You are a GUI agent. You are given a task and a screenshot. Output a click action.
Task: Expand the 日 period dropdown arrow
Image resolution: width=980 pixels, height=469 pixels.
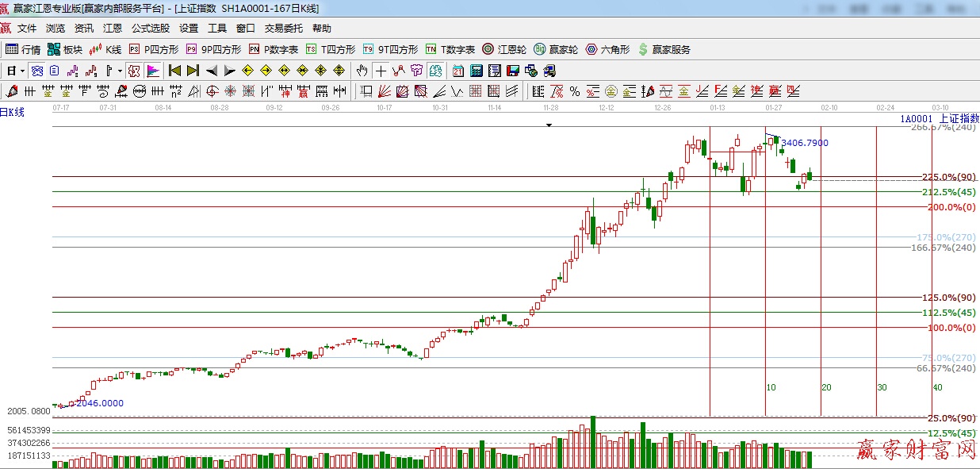click(x=22, y=71)
